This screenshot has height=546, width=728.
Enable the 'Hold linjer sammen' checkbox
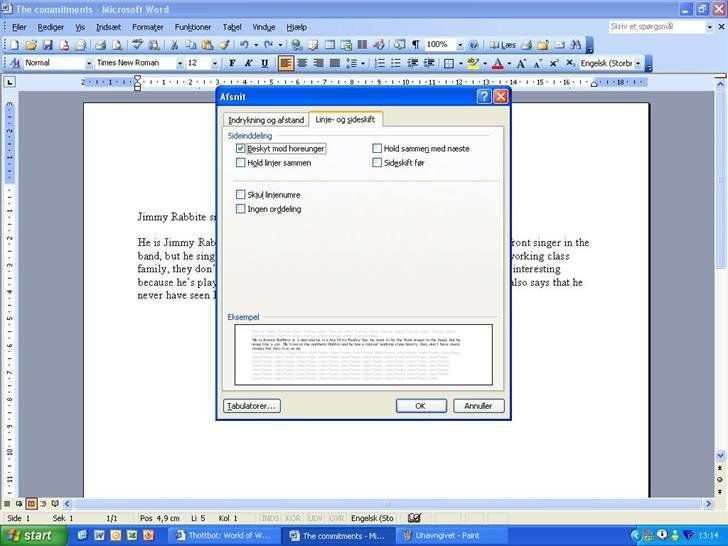[241, 163]
